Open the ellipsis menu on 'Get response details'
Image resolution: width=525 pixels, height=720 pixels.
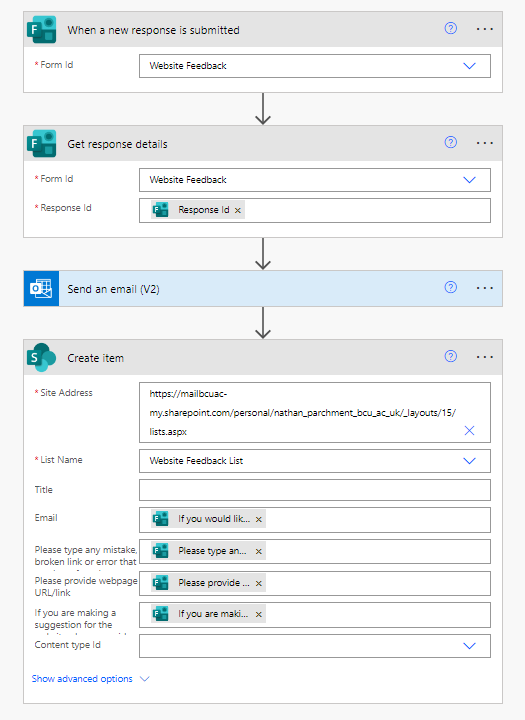[485, 143]
